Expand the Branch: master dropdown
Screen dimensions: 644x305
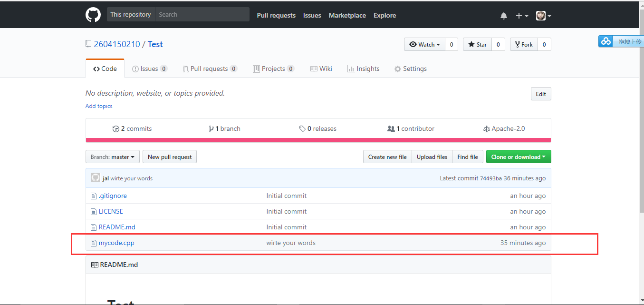tap(113, 157)
